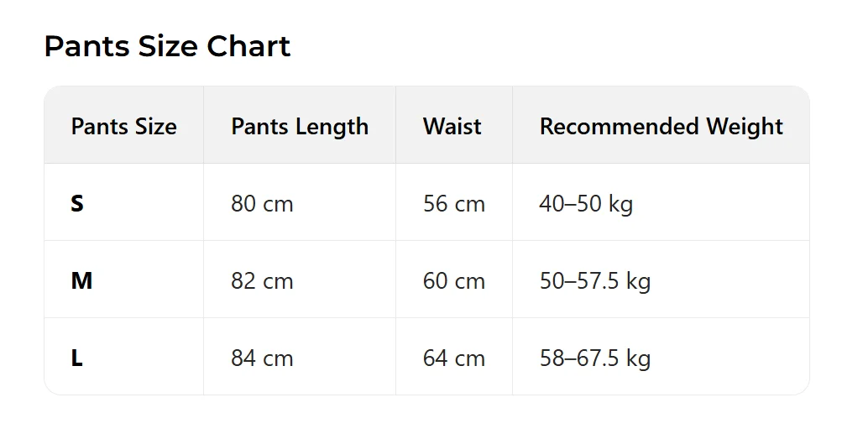The width and height of the screenshot is (868, 434).
Task: Click the 56 cm waist cell
Action: coord(453,204)
